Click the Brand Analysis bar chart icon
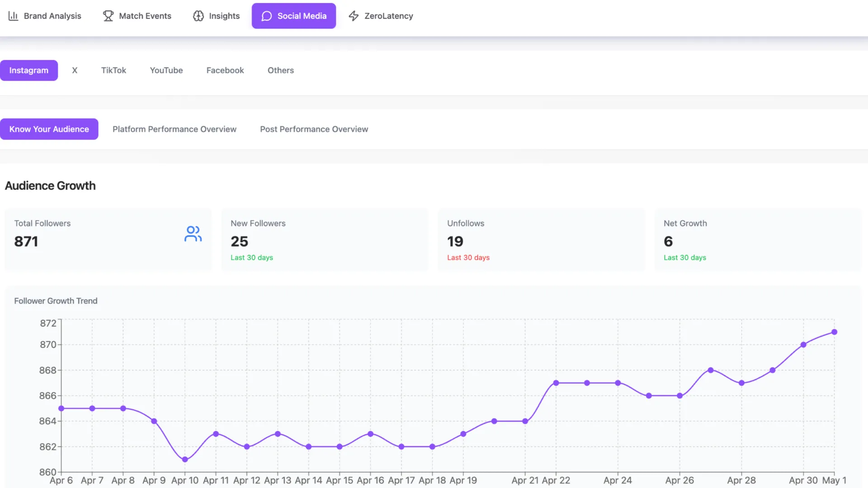868x488 pixels. (13, 16)
